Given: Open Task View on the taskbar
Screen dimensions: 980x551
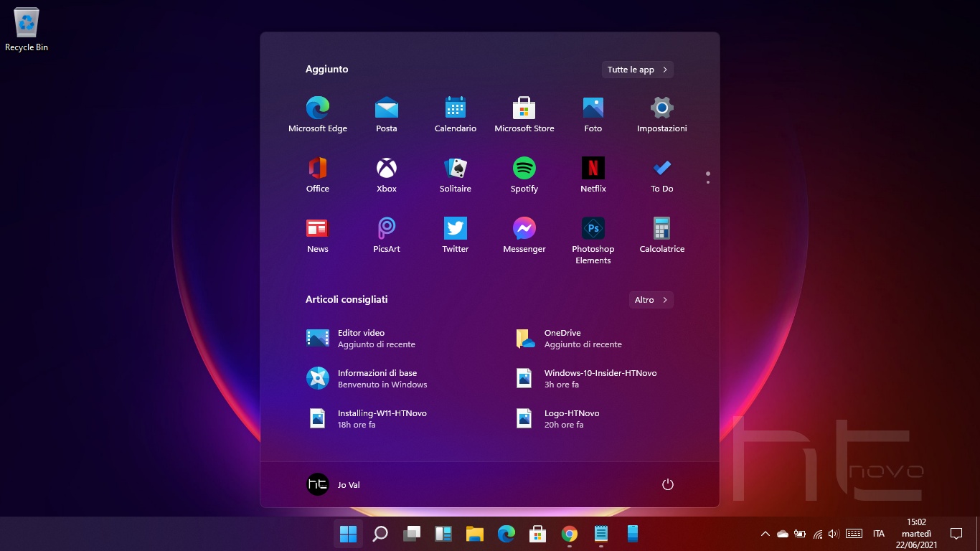Looking at the screenshot, I should 412,534.
